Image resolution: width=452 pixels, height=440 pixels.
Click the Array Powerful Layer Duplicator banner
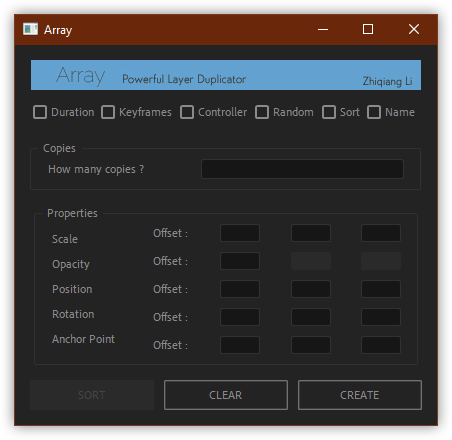[x=226, y=75]
